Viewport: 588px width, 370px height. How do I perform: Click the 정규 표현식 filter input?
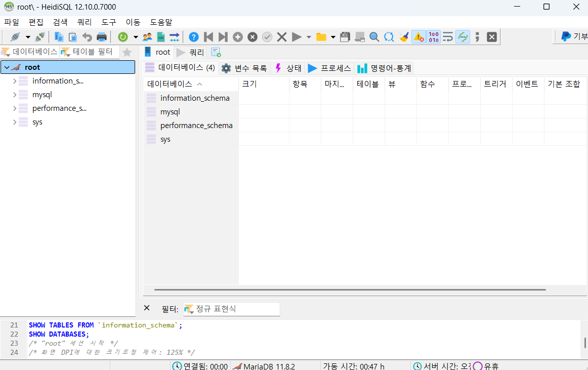click(231, 309)
